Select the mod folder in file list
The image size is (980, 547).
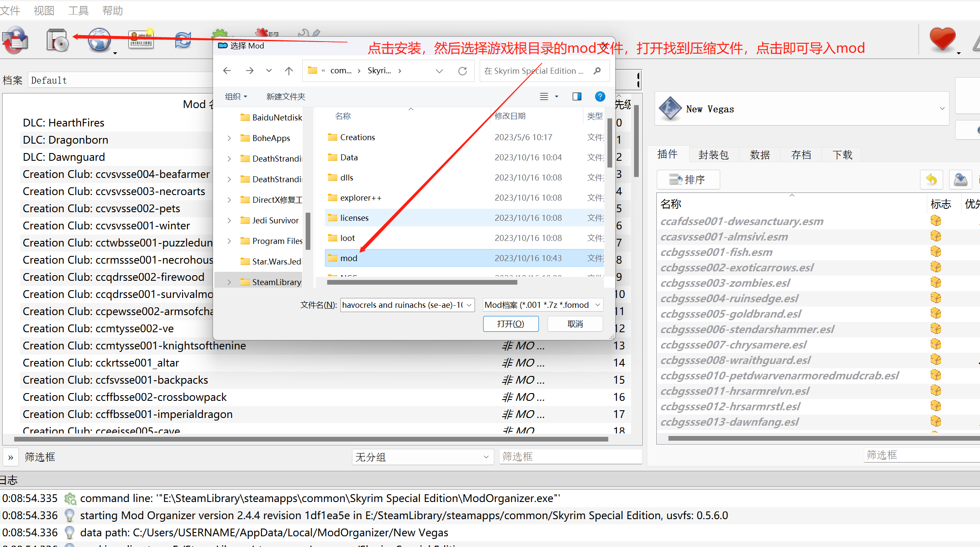tap(349, 258)
